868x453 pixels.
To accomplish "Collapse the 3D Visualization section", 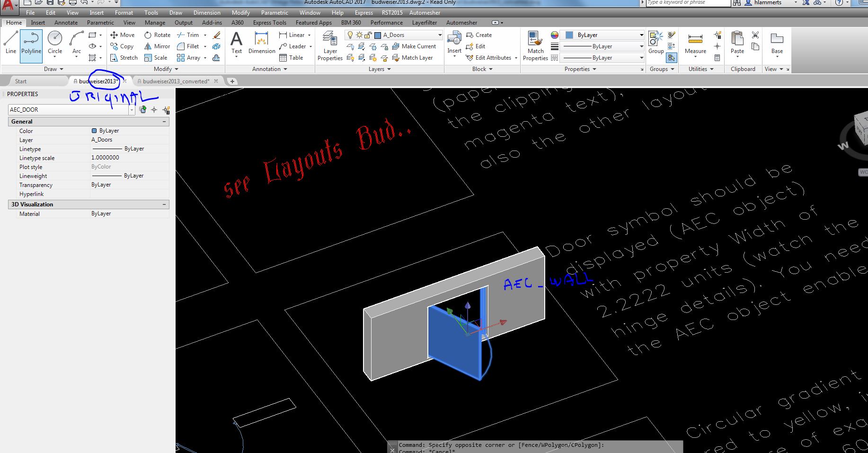I will (x=164, y=204).
